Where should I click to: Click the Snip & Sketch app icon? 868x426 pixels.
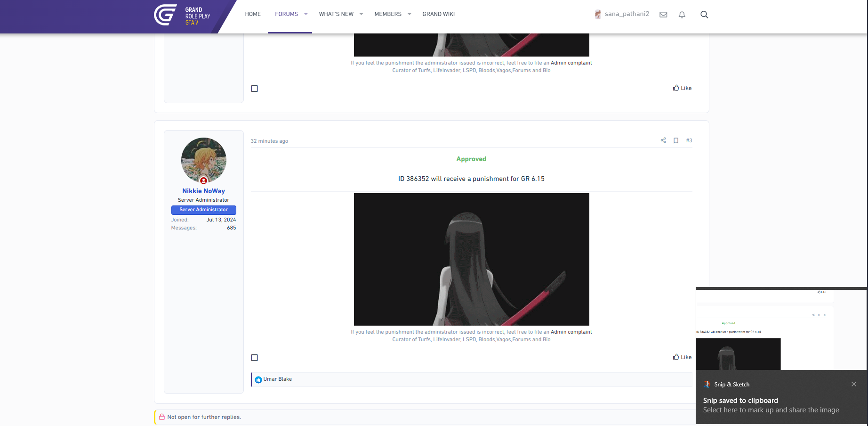coord(707,385)
